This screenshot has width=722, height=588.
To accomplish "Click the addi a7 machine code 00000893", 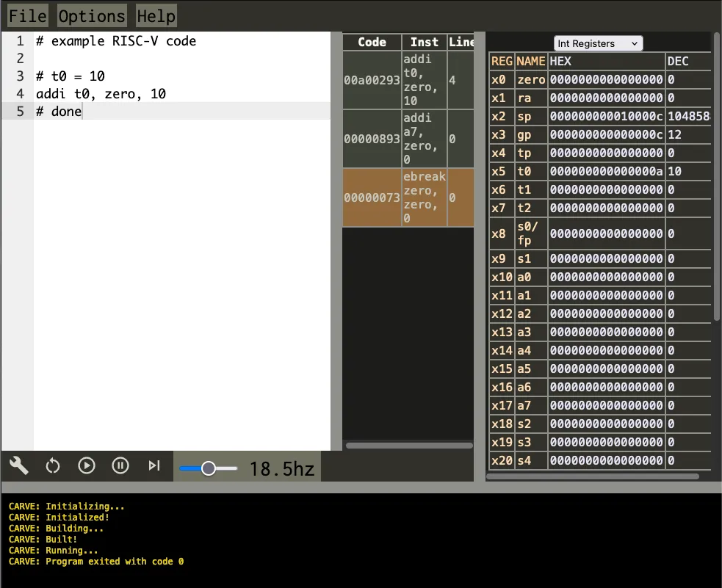I will 372,139.
